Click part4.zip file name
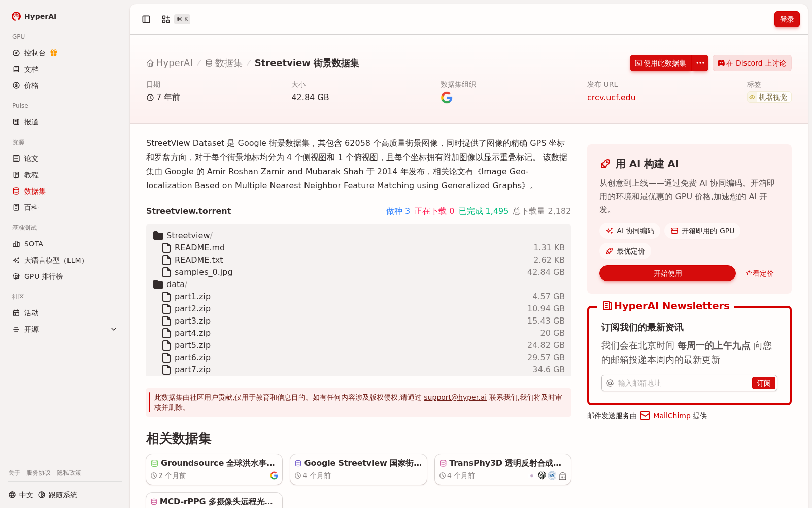This screenshot has width=812, height=508. coord(192,333)
